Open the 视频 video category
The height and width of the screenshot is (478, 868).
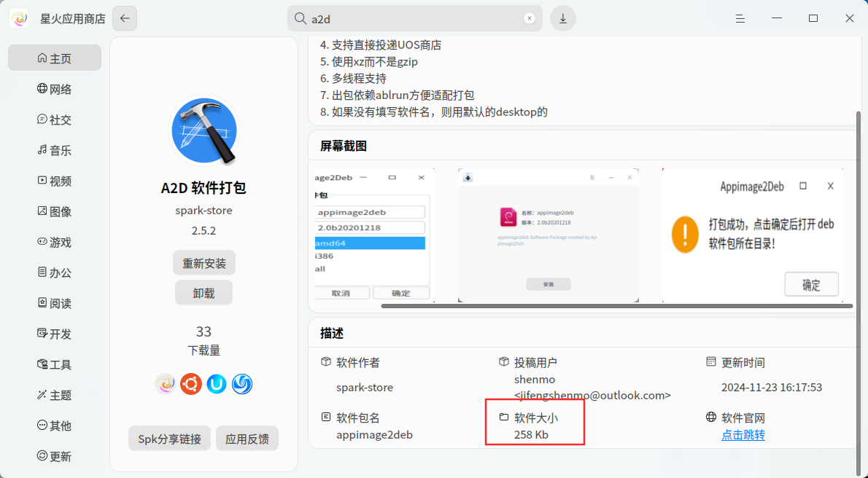click(x=54, y=181)
